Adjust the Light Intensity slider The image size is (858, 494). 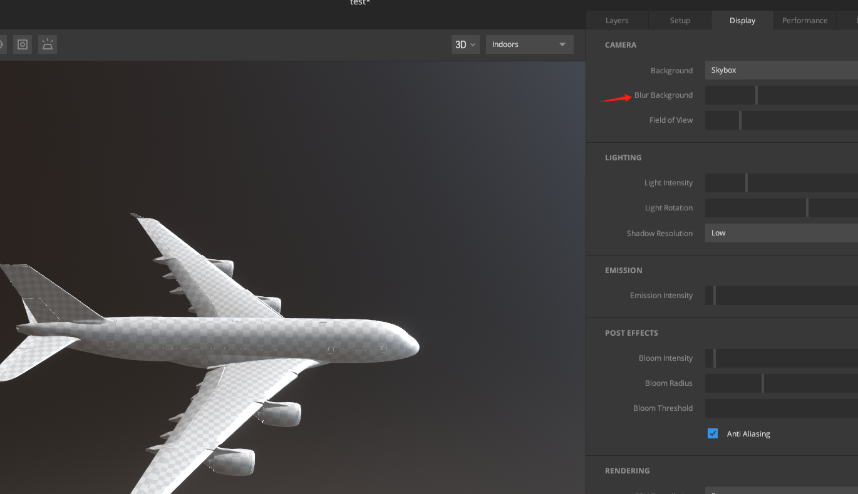[x=781, y=183]
